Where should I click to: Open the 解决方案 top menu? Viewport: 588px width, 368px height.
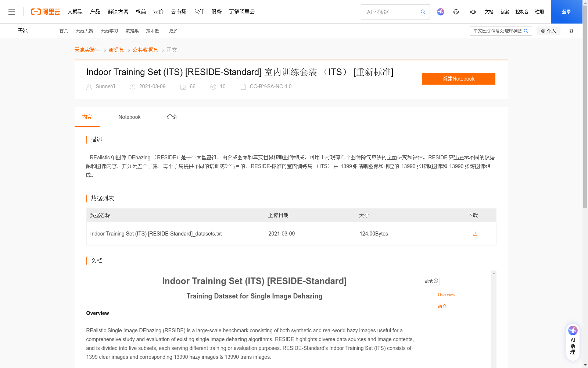(x=118, y=12)
